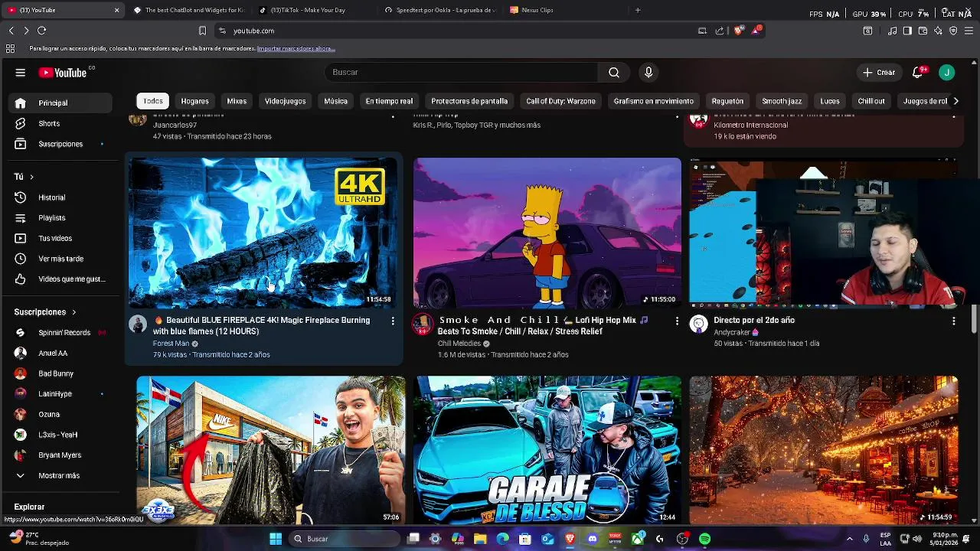Screen dimensions: 980x551
Task: Open the Bart Simpson lofi thumbnail
Action: point(547,233)
